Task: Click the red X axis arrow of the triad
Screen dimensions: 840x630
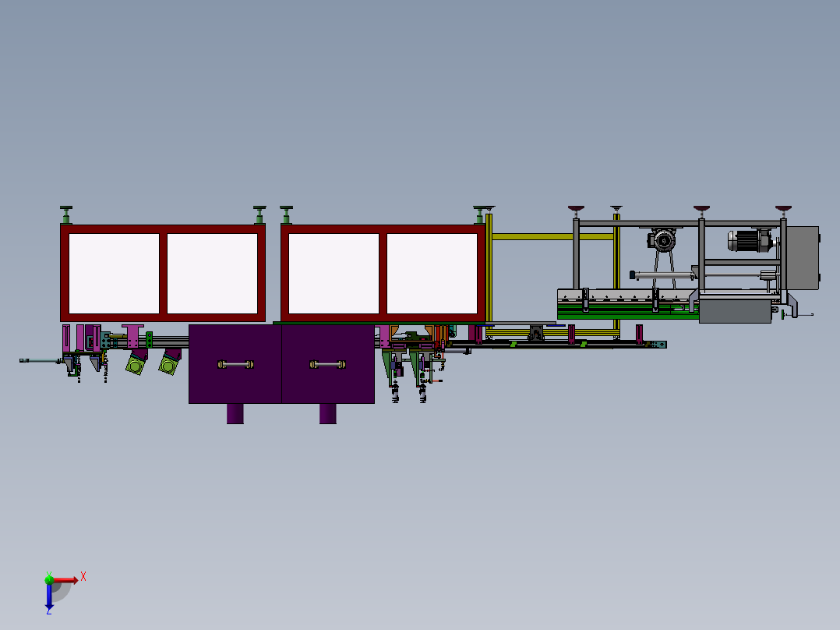Action: coord(65,580)
